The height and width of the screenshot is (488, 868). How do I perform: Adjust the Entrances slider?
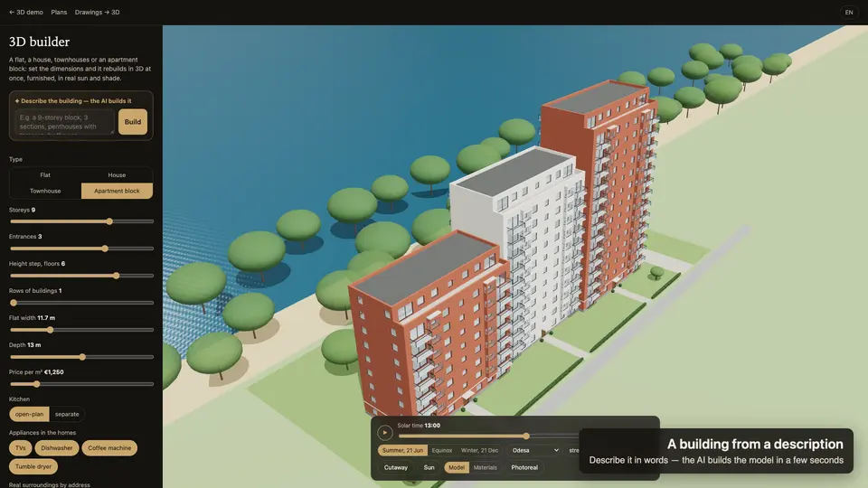coord(81,249)
